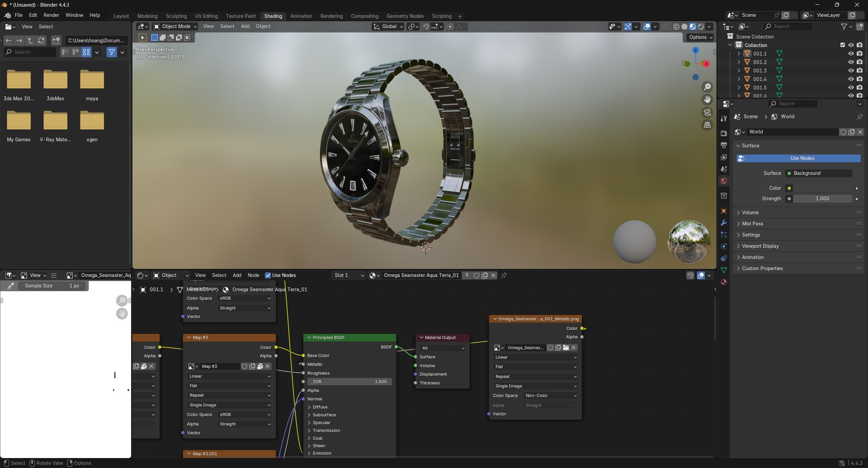Click the file browser refresh icon
The image size is (868, 468).
41,41
